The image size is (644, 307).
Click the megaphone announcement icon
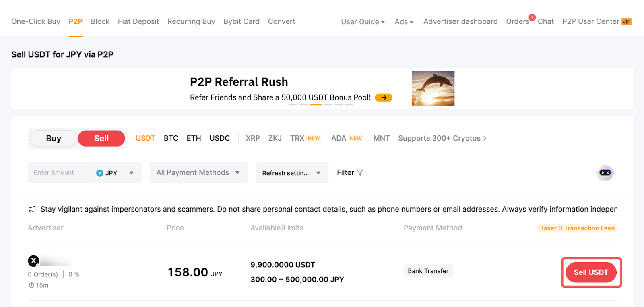32,210
